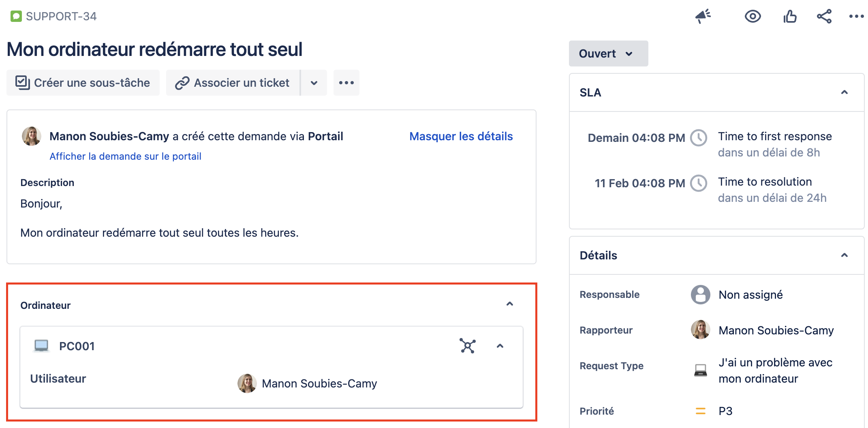Click Manon Soubies-Camy avatar in request header
This screenshot has height=428, width=868.
point(32,136)
